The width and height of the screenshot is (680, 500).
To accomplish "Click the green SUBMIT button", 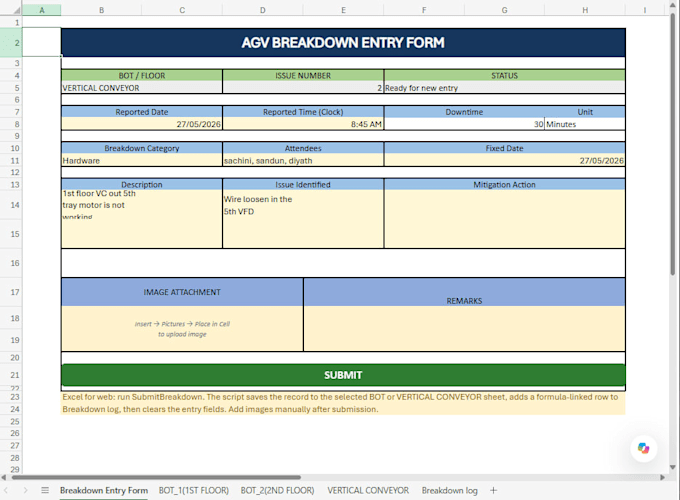I will [343, 375].
